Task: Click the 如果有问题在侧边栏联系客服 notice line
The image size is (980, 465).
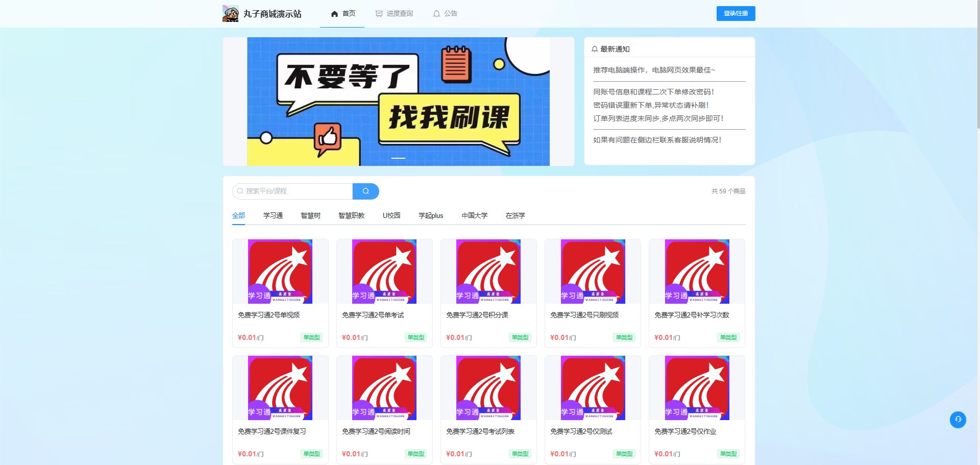Action: [657, 140]
